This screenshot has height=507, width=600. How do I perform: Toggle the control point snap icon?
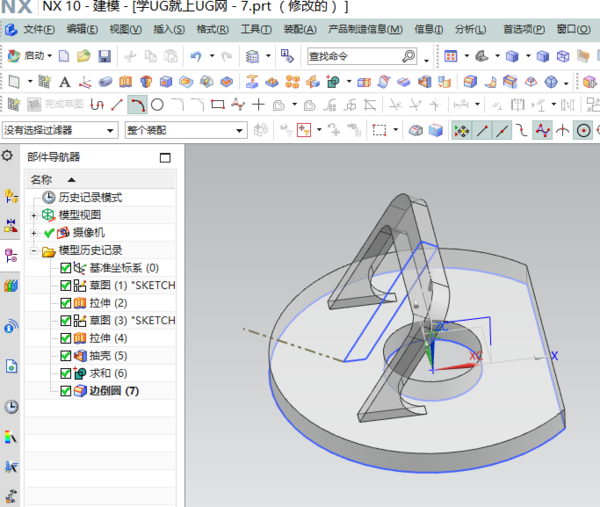coord(522,131)
